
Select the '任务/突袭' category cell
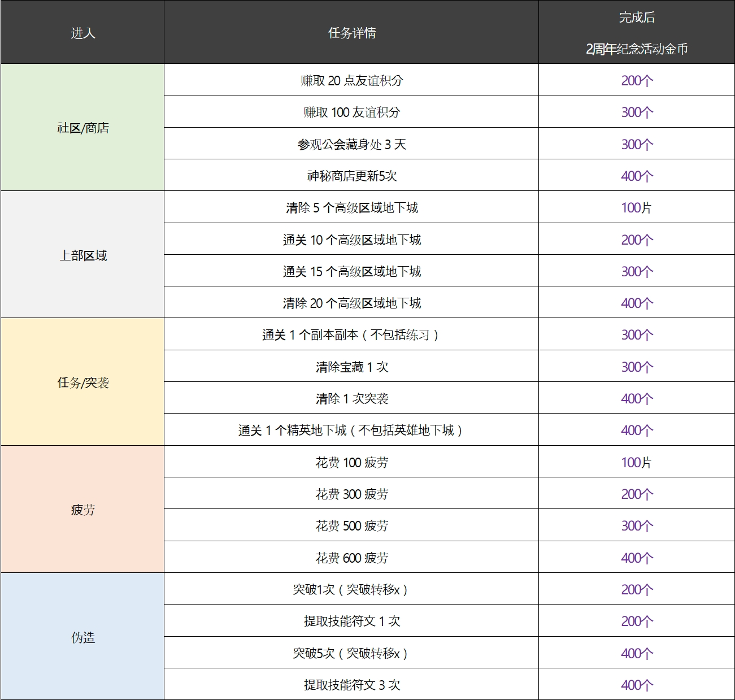pos(82,382)
